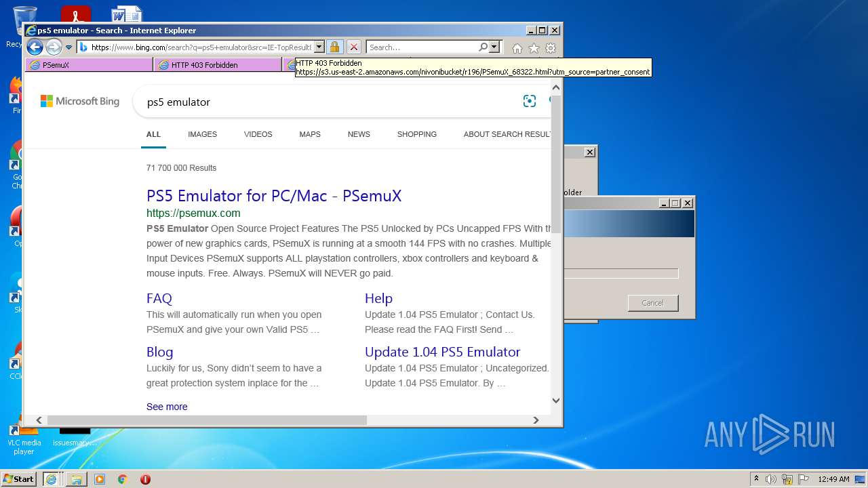Image resolution: width=868 pixels, height=488 pixels.
Task: Open the SHOPPING search tab
Action: click(417, 134)
